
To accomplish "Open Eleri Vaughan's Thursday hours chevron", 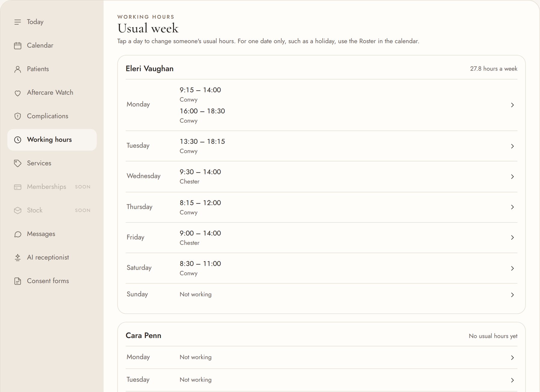I will [512, 207].
